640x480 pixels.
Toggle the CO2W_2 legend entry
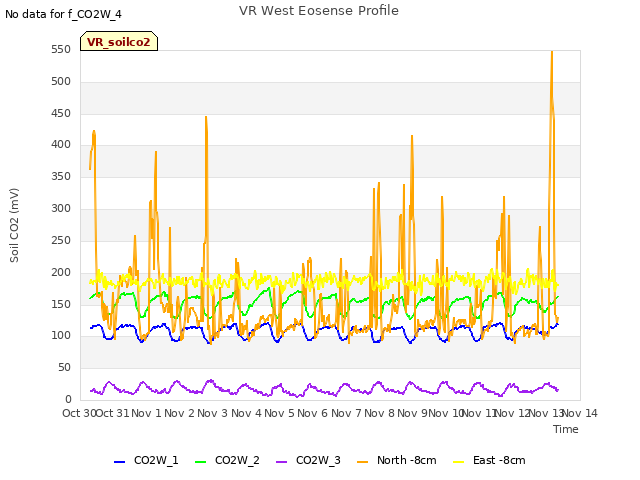(227, 460)
